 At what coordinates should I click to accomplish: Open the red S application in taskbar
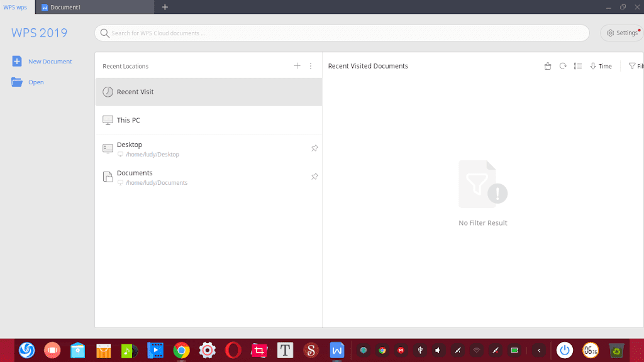tap(311, 351)
